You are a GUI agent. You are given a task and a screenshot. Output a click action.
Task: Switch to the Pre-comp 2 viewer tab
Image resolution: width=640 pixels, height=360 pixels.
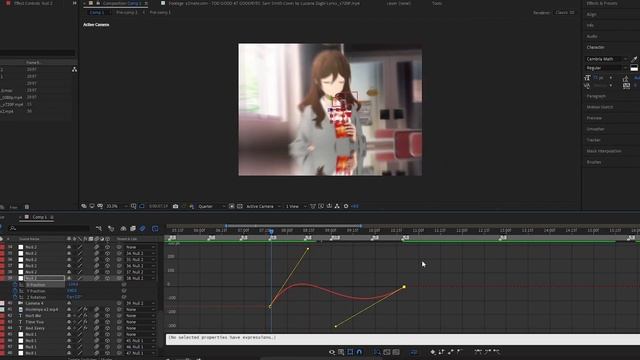coord(127,12)
